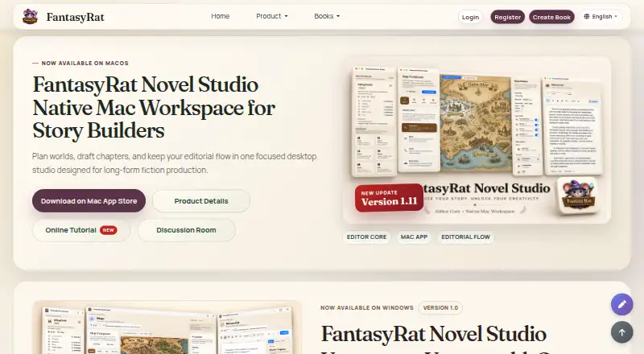Expand the Books dropdown menu
This screenshot has width=644, height=354.
(327, 16)
